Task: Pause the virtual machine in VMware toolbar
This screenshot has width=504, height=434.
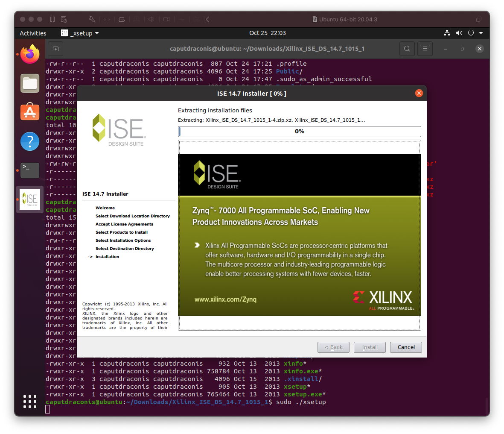Action: 52,19
